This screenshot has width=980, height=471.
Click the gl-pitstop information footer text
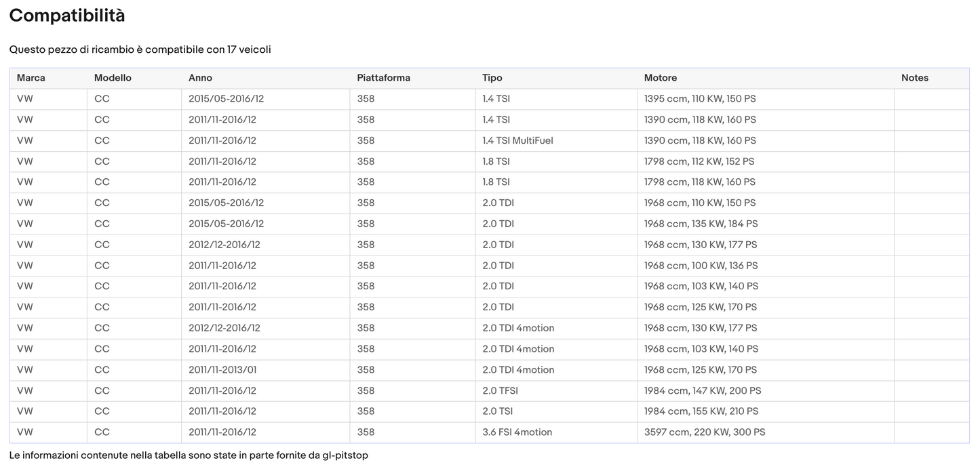point(189,455)
